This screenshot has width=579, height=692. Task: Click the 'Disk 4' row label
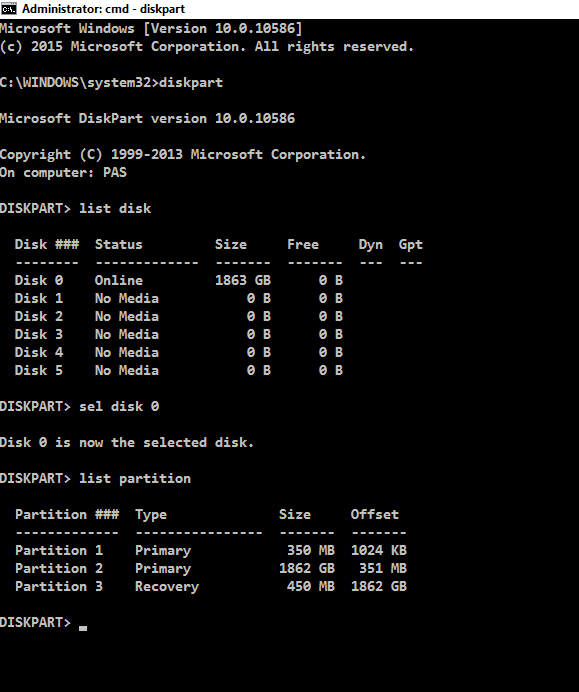pos(39,353)
